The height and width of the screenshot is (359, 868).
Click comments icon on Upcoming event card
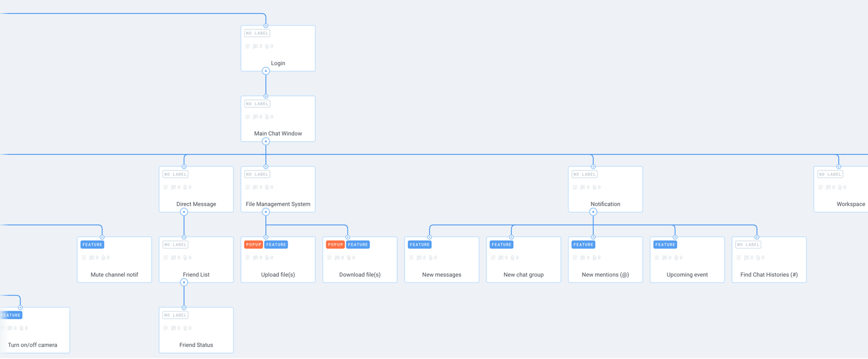click(x=665, y=258)
